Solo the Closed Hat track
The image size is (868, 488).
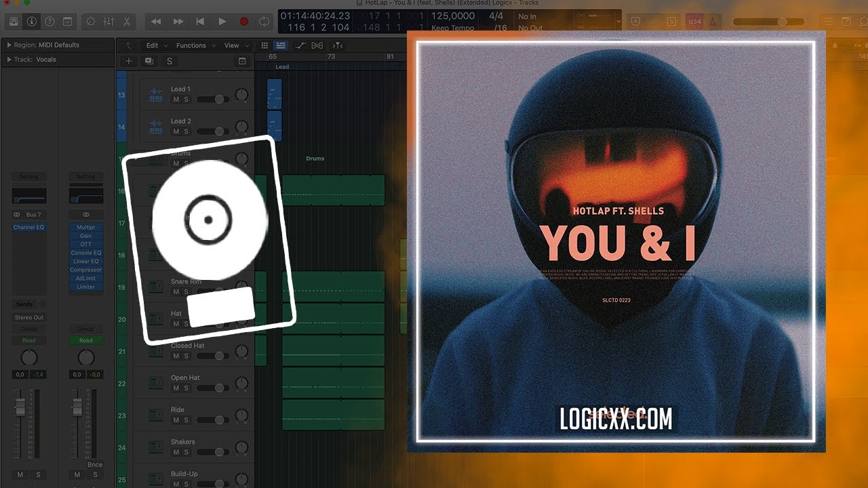pos(186,356)
